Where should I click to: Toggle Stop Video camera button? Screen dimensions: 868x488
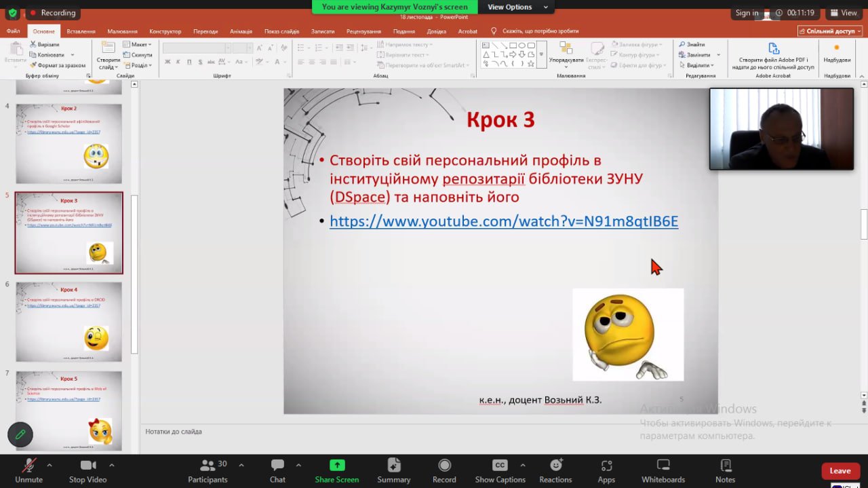coord(87,470)
